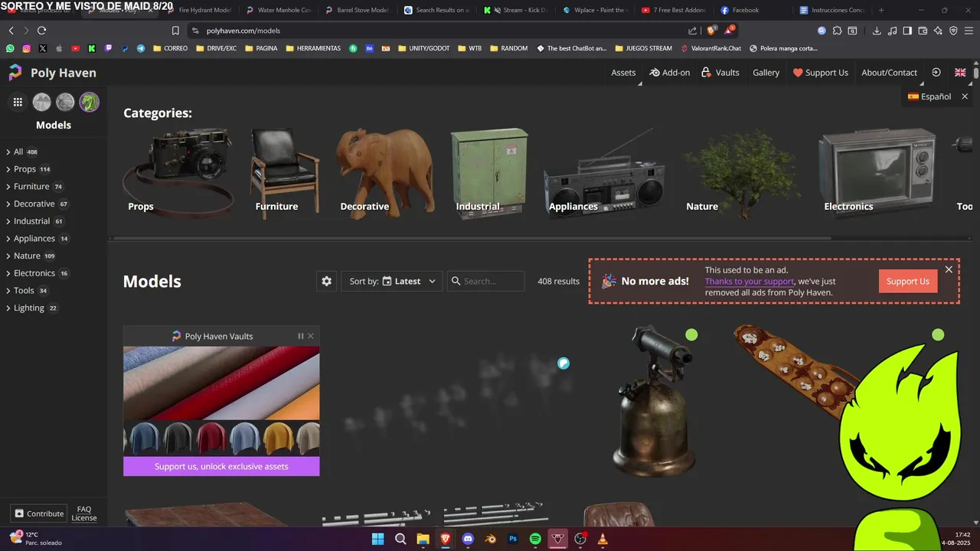This screenshot has height=551, width=980.
Task: Expand the Tools category tree item
Action: pyautogui.click(x=8, y=291)
